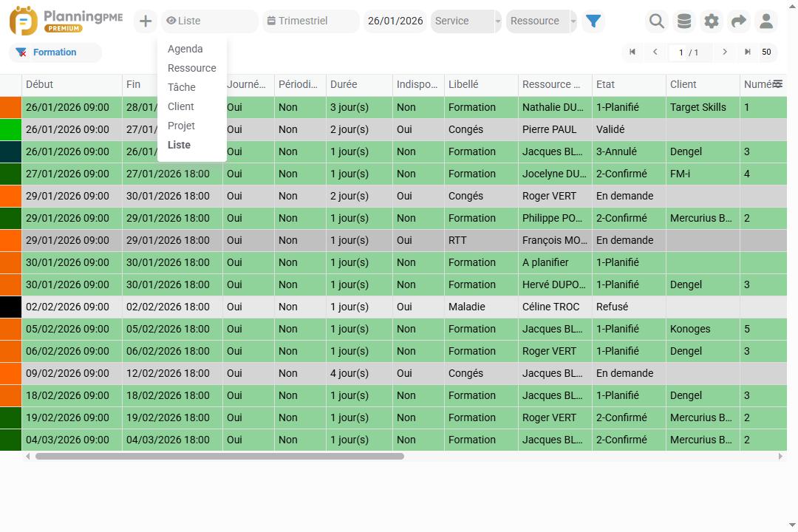Select Hervé DUPO... resource cell
Screen dimensions: 798x532
click(555, 284)
